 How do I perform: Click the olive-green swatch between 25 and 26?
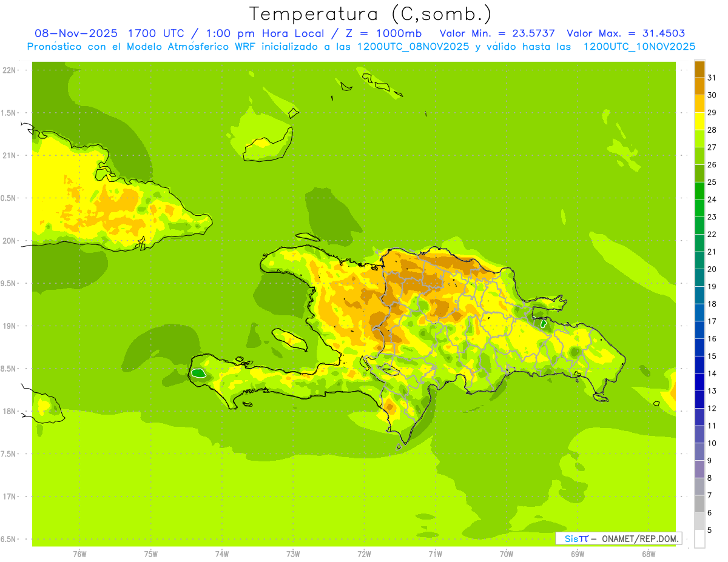click(x=699, y=173)
